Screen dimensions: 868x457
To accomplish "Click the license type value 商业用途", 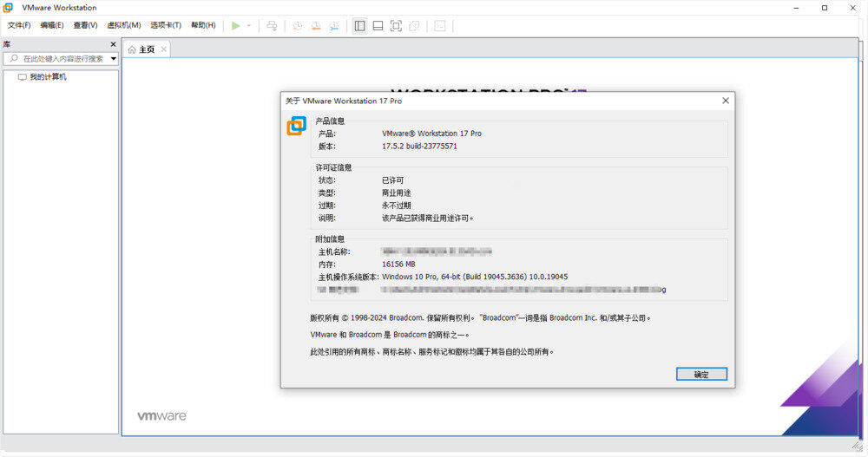I will coord(397,193).
